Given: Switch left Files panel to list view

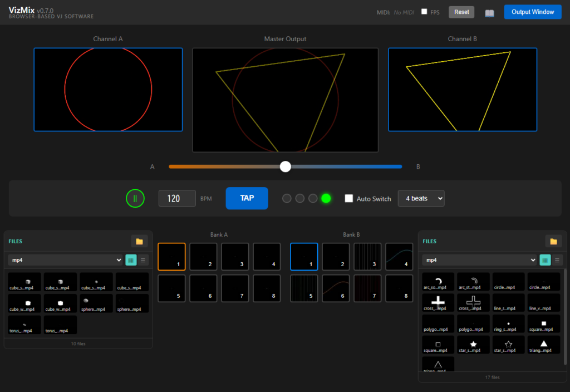Looking at the screenshot, I should pos(142,260).
